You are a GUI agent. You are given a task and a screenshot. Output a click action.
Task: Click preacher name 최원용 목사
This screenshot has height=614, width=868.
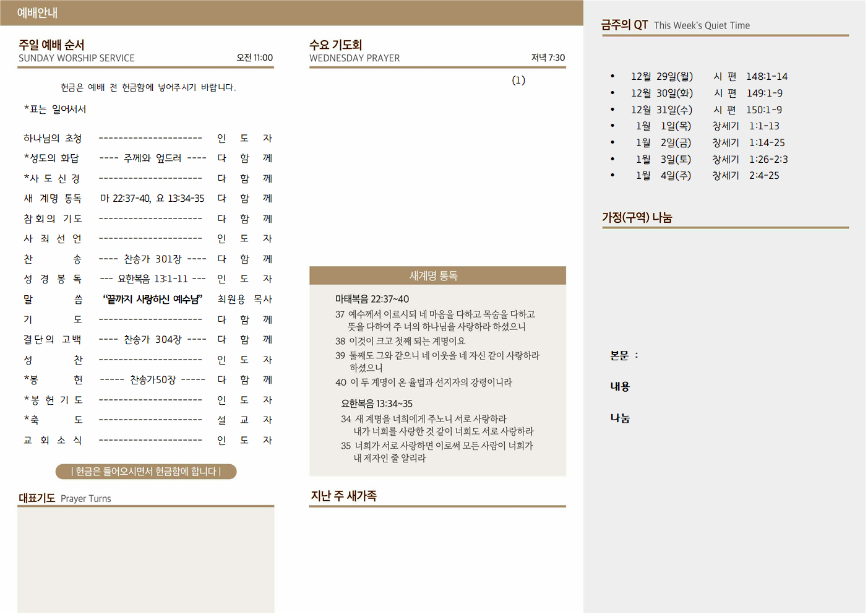click(x=244, y=300)
